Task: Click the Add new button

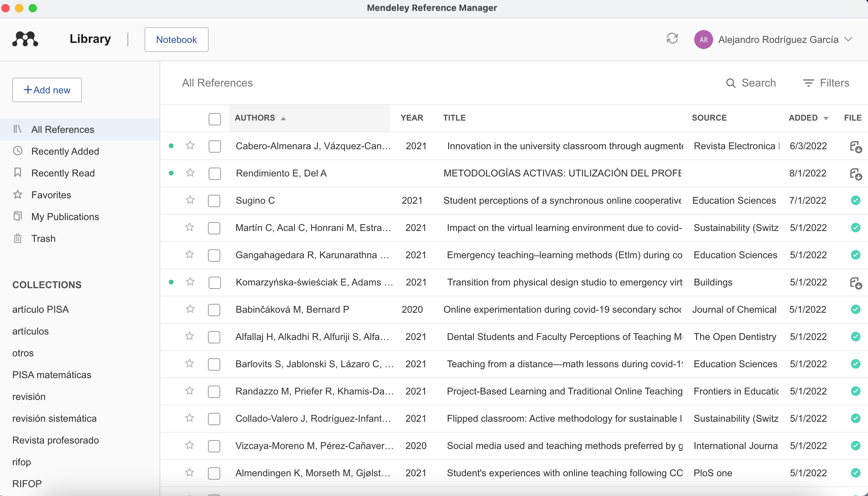Action: [x=47, y=90]
